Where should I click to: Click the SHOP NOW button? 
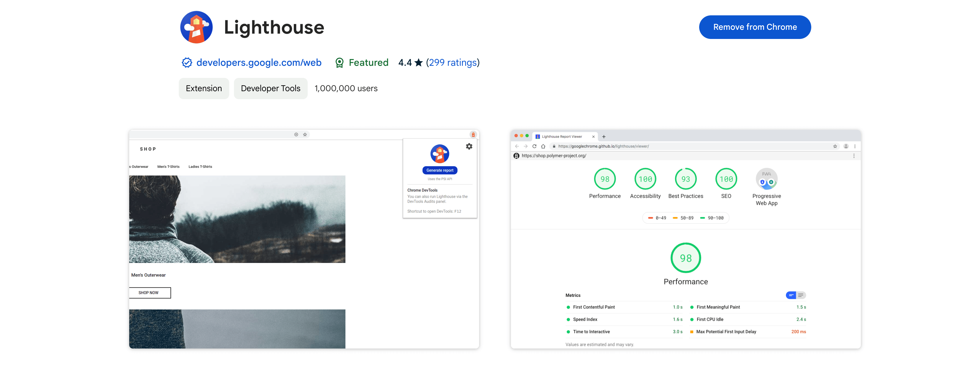tap(150, 293)
